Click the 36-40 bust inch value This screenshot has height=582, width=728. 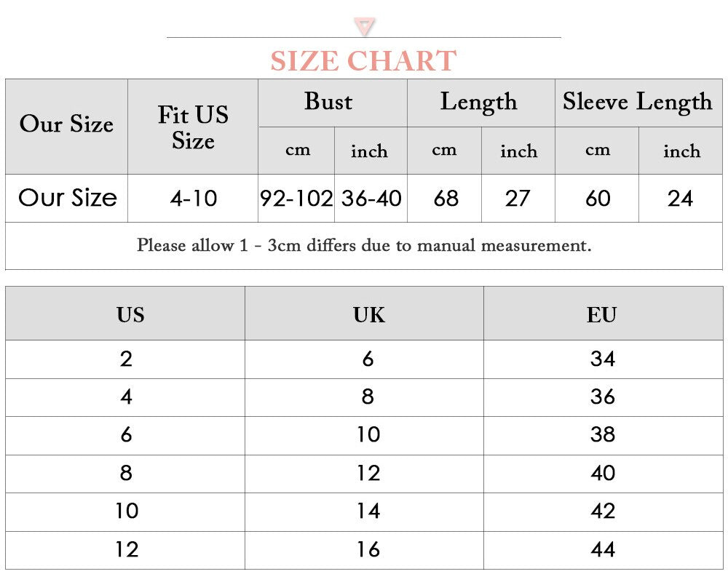371,198
